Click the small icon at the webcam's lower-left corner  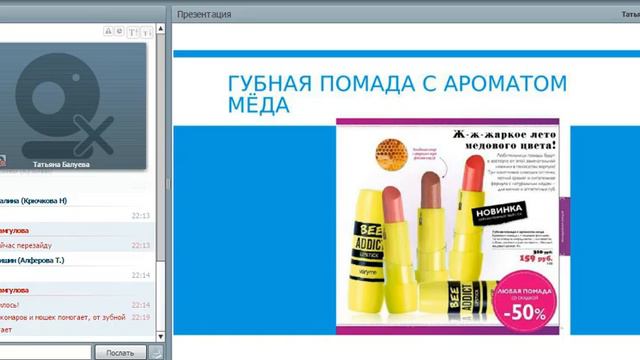(x=2, y=161)
